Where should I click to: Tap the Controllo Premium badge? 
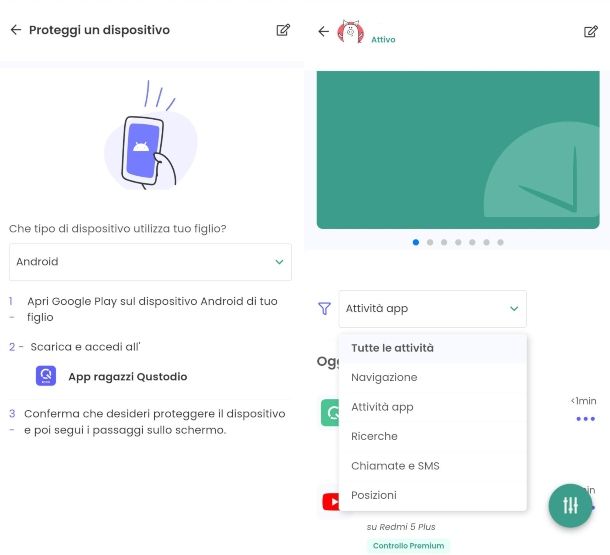tap(408, 546)
